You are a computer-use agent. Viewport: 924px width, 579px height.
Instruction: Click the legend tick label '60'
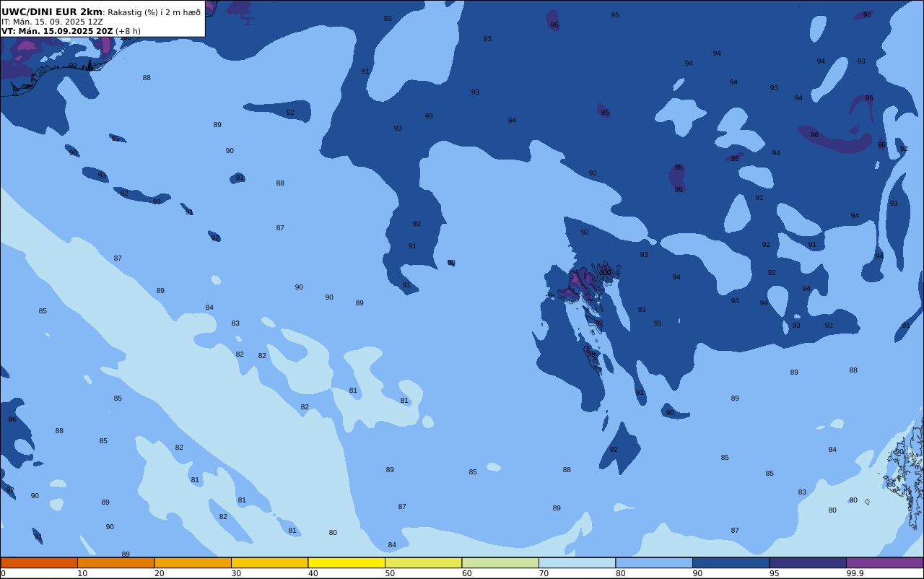tap(466, 573)
